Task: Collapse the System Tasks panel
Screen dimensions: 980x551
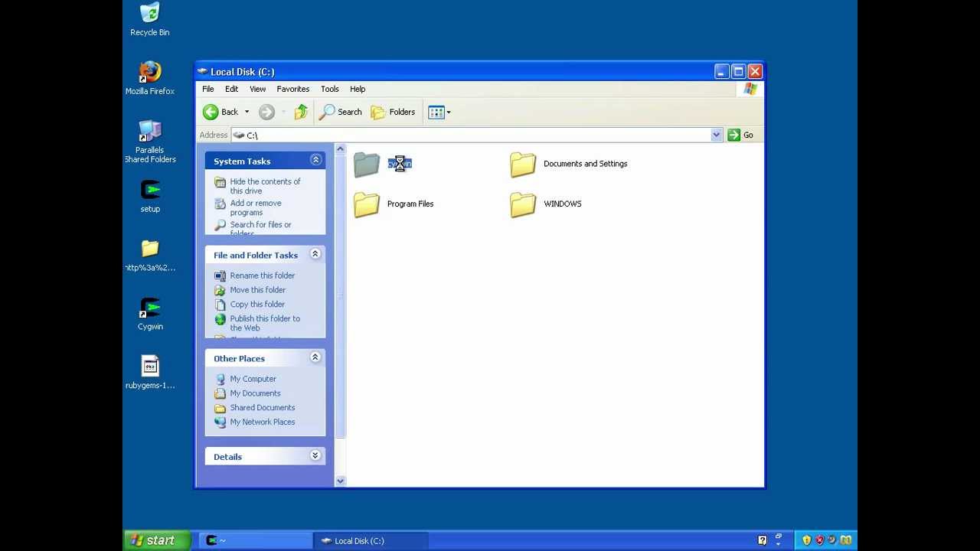Action: [315, 160]
